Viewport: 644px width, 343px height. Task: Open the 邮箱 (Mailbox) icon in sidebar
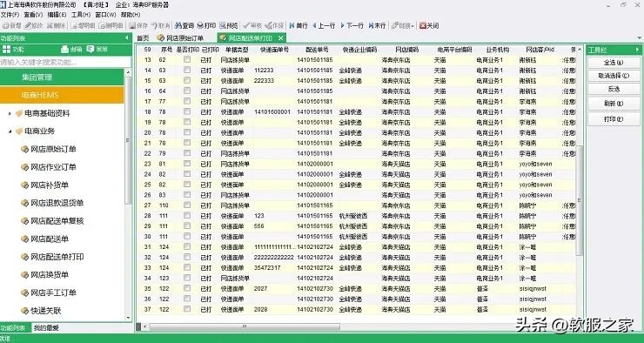(x=65, y=50)
